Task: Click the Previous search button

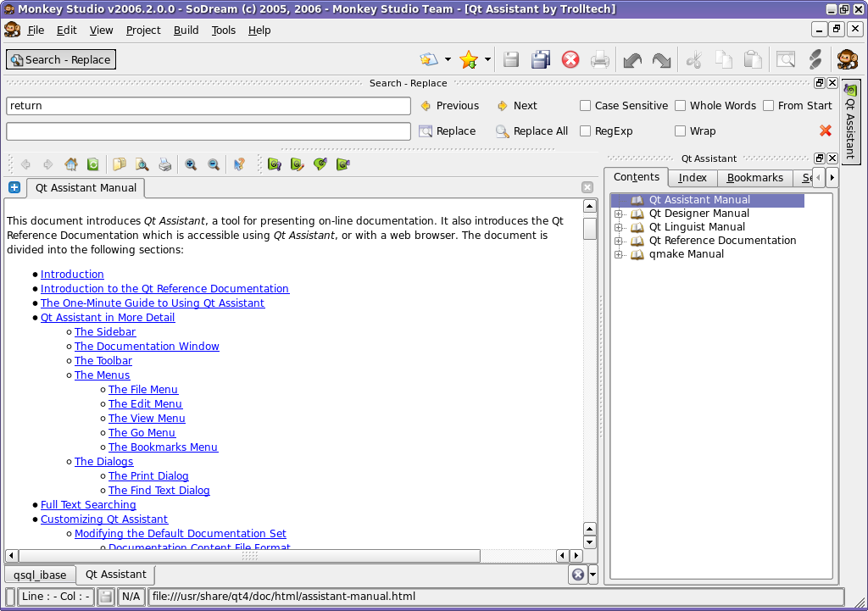Action: click(x=449, y=106)
